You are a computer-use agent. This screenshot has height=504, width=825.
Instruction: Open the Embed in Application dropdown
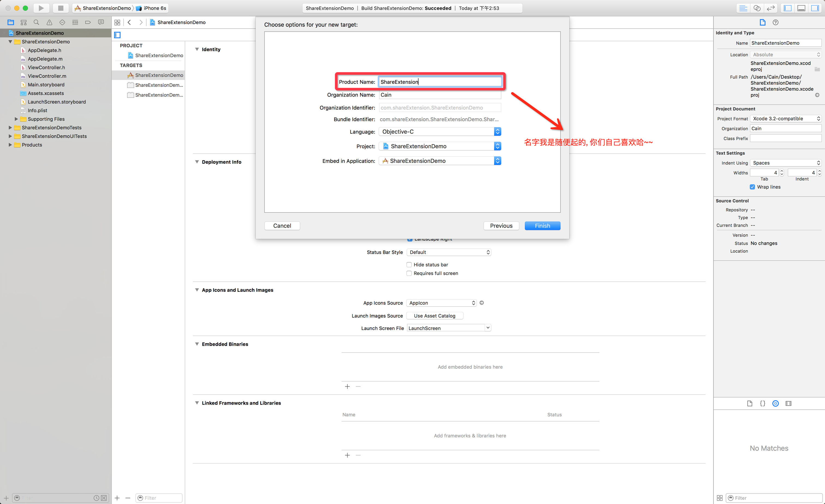(440, 161)
